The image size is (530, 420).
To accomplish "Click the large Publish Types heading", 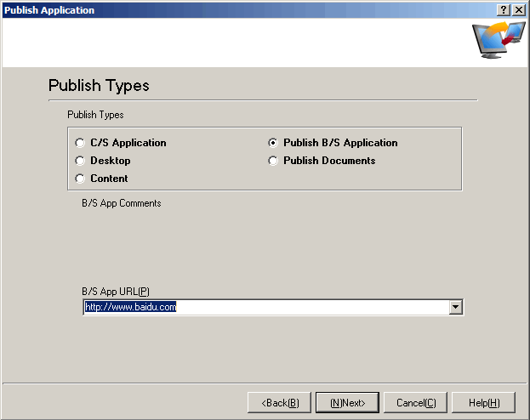I will point(99,86).
